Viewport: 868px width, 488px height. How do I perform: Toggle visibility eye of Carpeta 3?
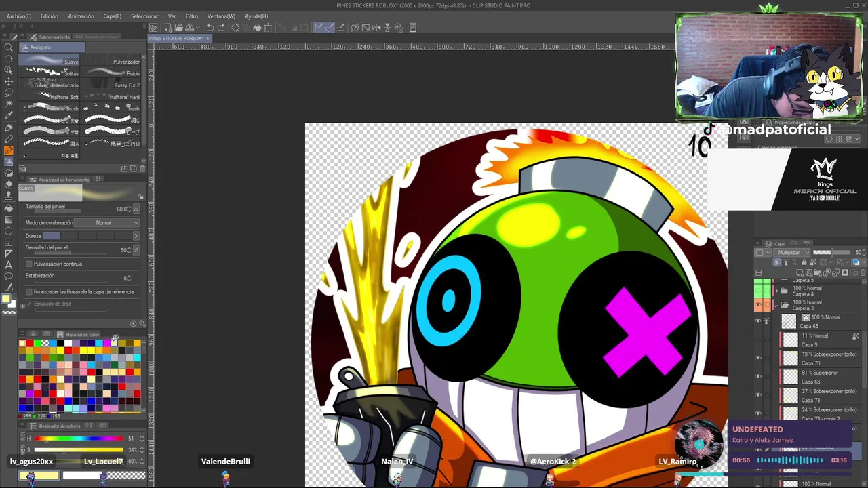point(758,305)
